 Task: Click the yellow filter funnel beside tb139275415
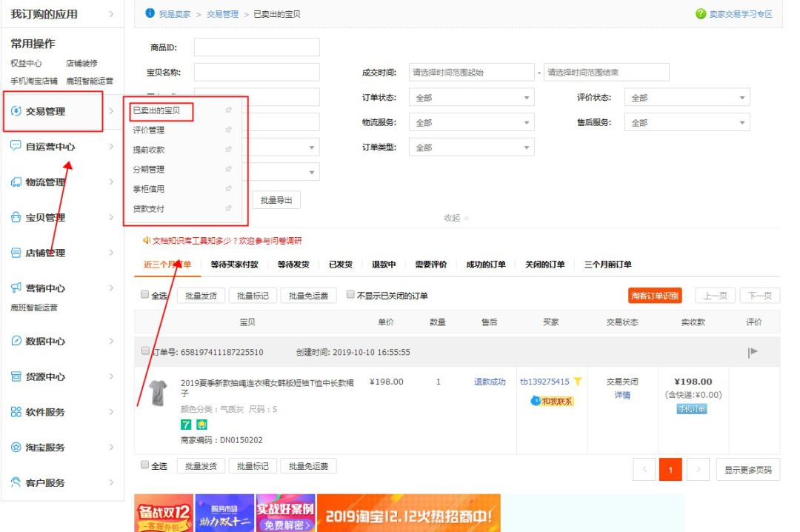(577, 381)
